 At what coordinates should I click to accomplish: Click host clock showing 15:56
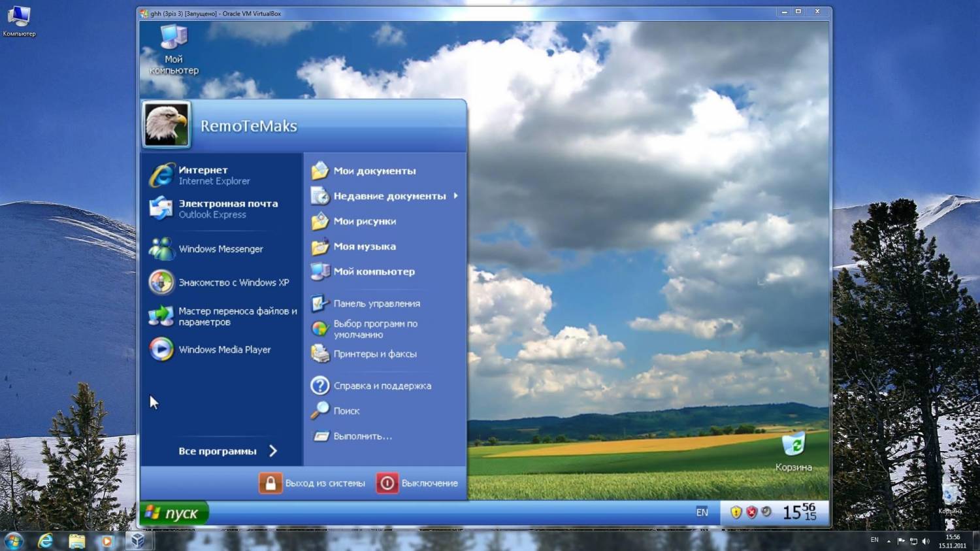pyautogui.click(x=953, y=541)
